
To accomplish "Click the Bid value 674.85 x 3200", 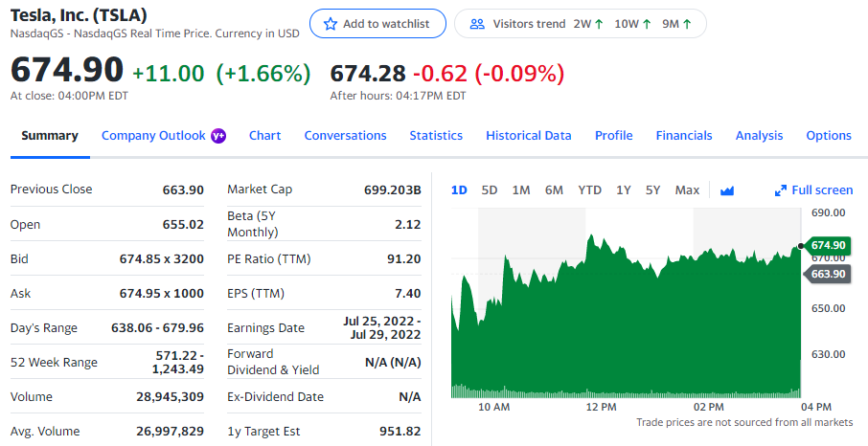I will pos(162,259).
